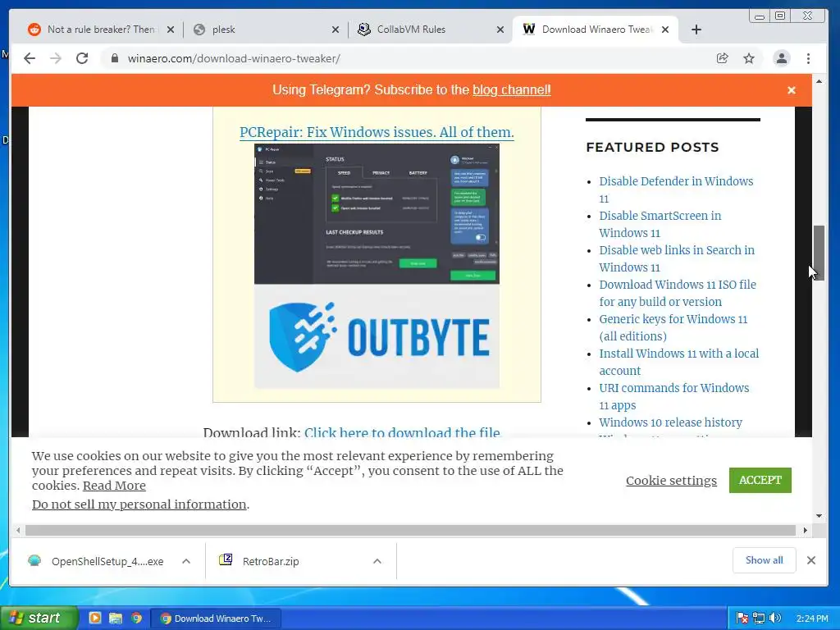Open the Chrome profile avatar menu
Image resolution: width=840 pixels, height=630 pixels.
click(x=782, y=58)
